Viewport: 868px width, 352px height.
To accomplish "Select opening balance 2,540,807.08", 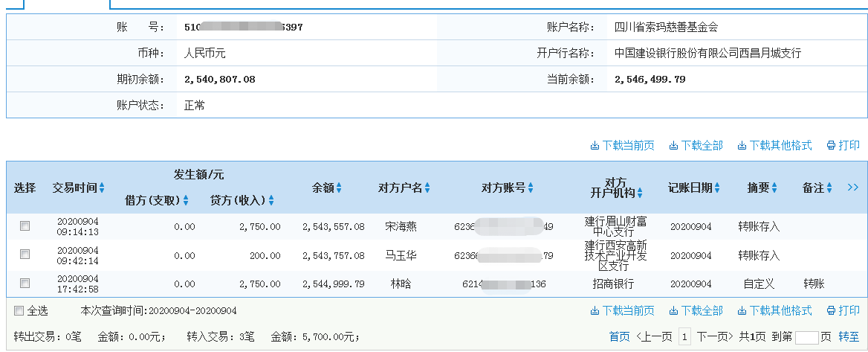I will [220, 80].
